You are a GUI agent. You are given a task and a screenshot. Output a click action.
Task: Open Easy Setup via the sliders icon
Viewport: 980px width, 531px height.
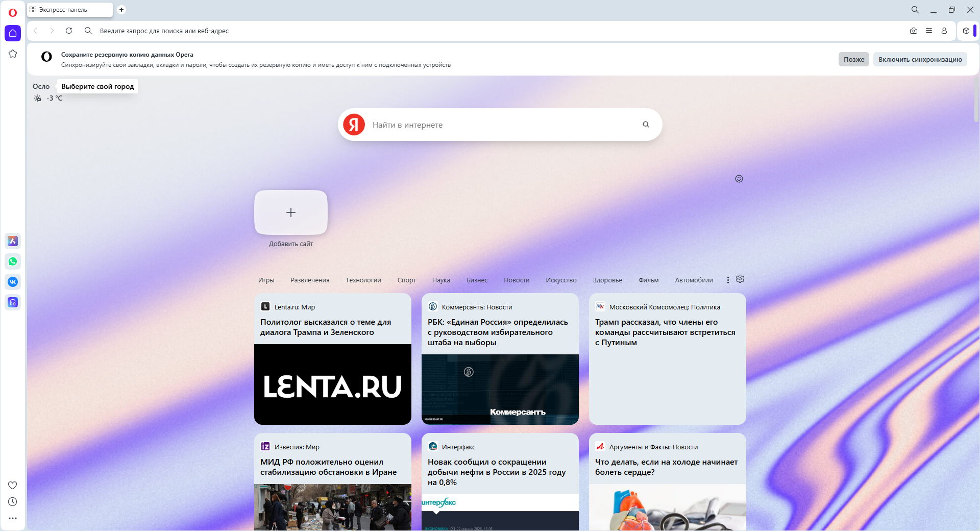click(x=929, y=31)
